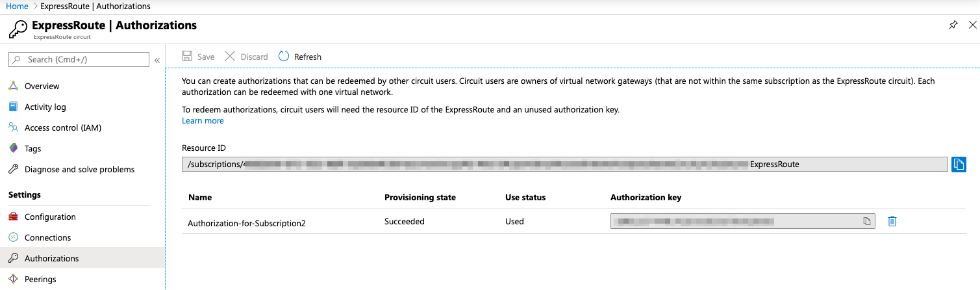Delete the Authorization-for-Subscription2 entry
This screenshot has height=290, width=980.
pos(892,221)
